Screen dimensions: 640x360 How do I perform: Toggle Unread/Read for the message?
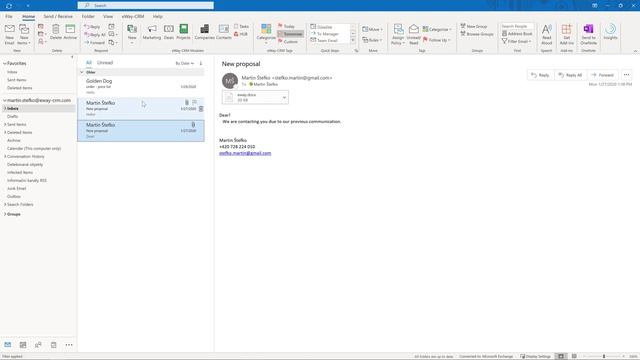click(413, 34)
